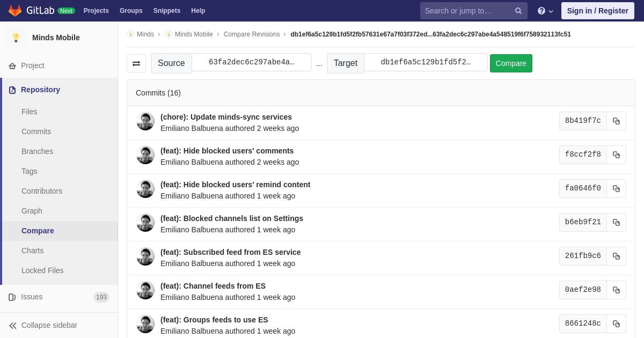This screenshot has height=338, width=644.
Task: Open the Minds Mobile project avatar
Action: [x=16, y=38]
